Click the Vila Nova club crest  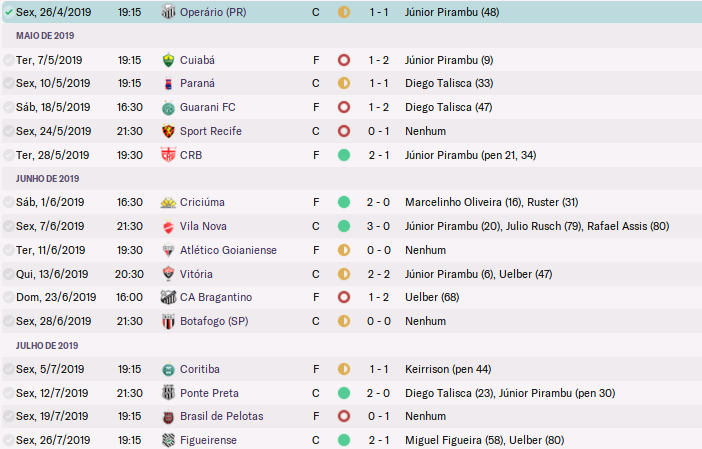(x=168, y=226)
